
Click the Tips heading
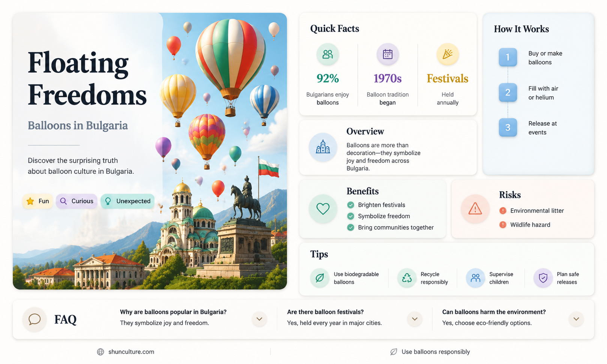(319, 255)
